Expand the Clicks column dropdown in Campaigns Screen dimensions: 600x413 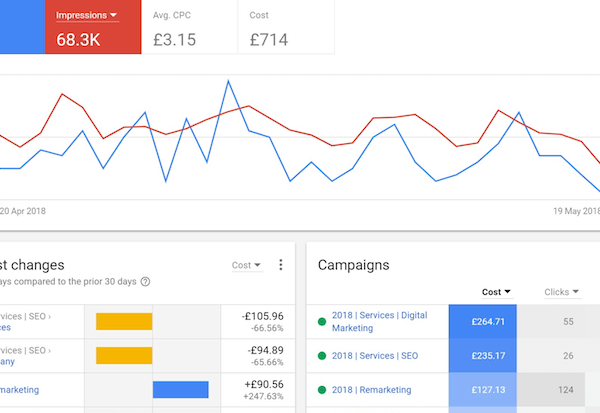coord(562,292)
